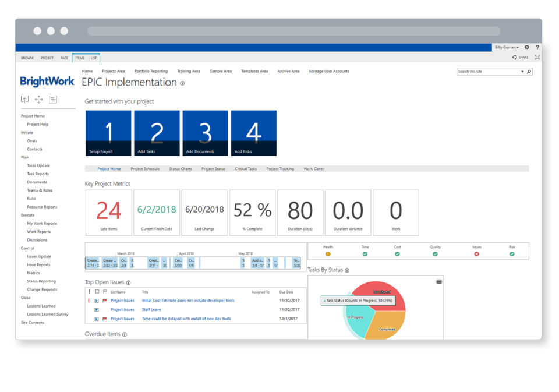This screenshot has width=559, height=392.
Task: Open the Project Schedule view tab
Action: (x=145, y=168)
